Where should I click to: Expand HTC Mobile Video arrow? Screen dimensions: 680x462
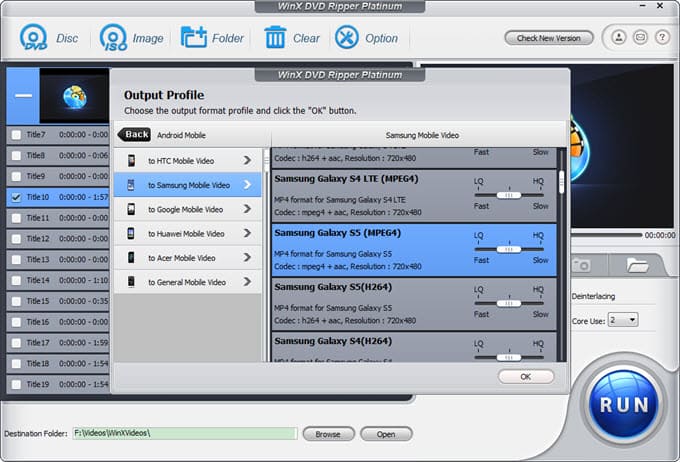(x=247, y=161)
